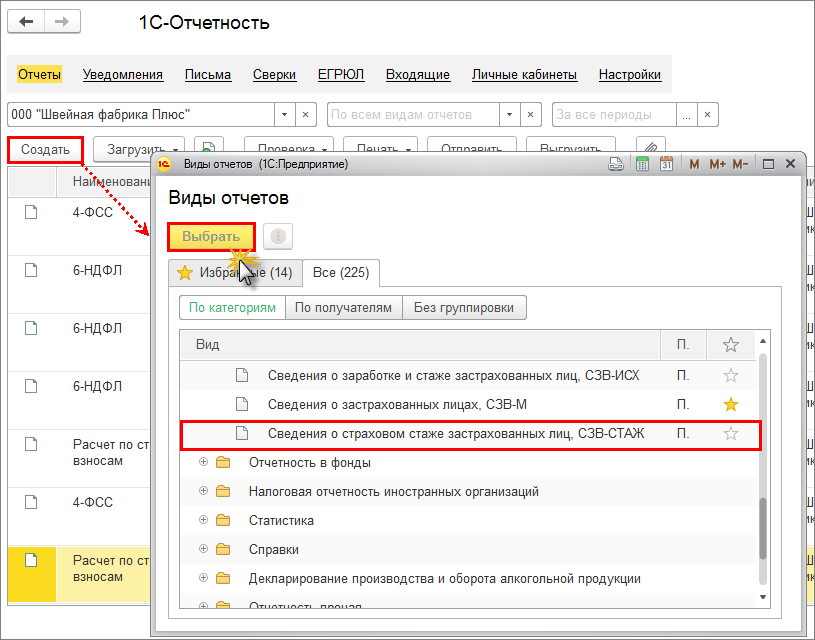Click the M- memory subtract button

pyautogui.click(x=740, y=164)
